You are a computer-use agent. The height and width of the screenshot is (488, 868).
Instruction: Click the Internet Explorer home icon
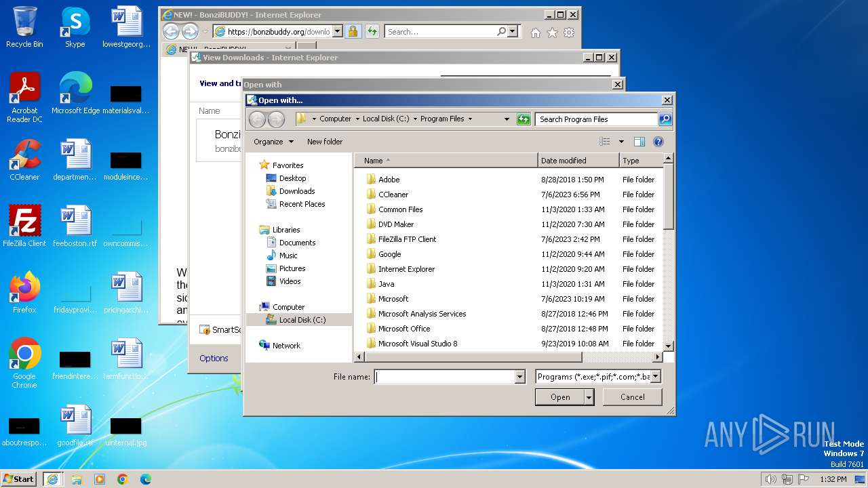[536, 32]
